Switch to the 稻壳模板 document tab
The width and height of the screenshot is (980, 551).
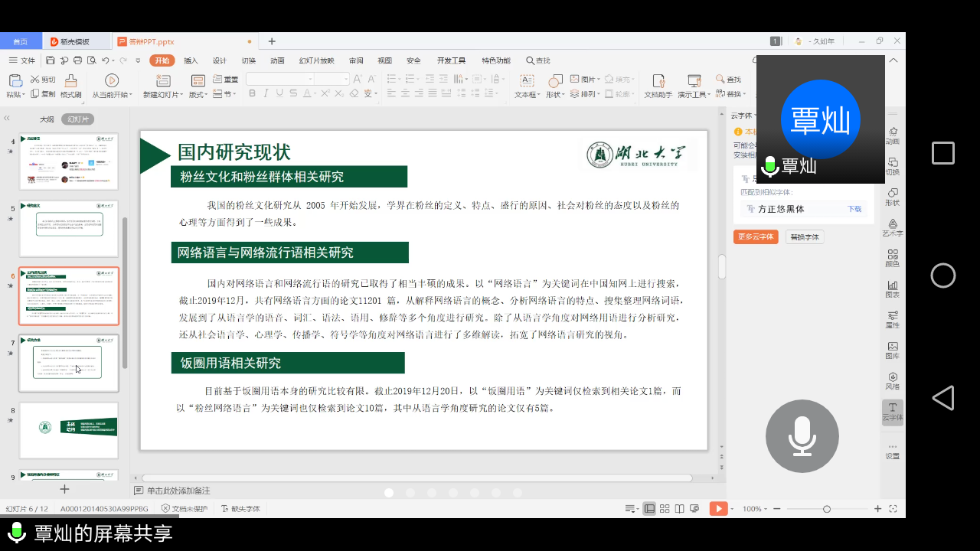coord(75,41)
